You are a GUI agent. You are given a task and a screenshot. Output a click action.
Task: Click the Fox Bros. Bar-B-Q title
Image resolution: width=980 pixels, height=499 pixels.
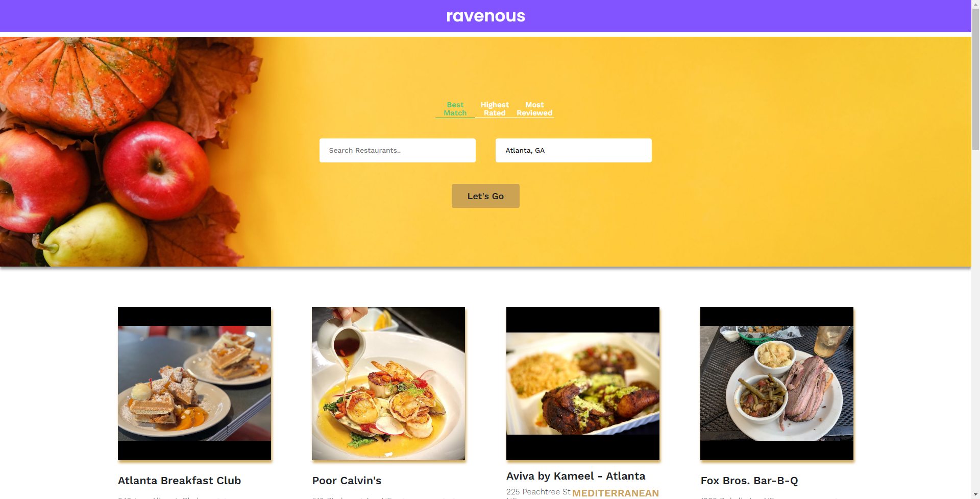(x=749, y=481)
